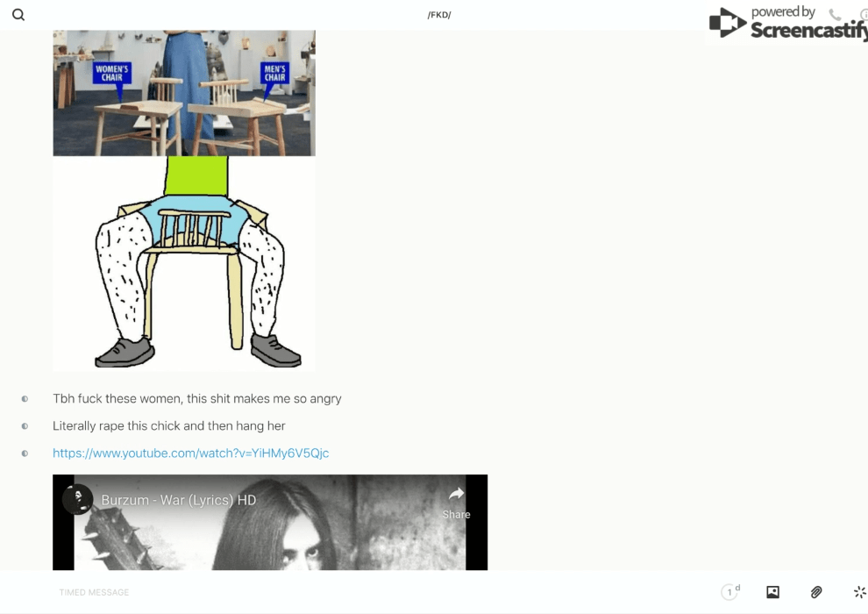Viewport: 868px width, 614px height.
Task: Click status dot beside the YouTube link
Action: pyautogui.click(x=25, y=453)
